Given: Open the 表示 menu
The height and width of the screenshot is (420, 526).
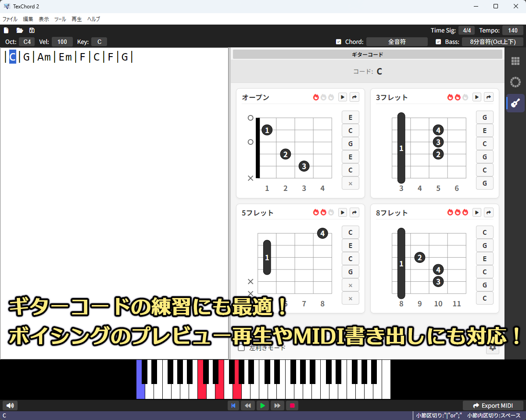Looking at the screenshot, I should (x=43, y=19).
